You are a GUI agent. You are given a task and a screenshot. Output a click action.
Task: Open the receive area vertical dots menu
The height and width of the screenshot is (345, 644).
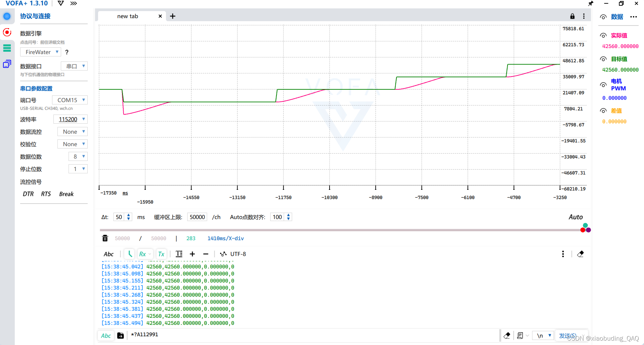pos(563,254)
